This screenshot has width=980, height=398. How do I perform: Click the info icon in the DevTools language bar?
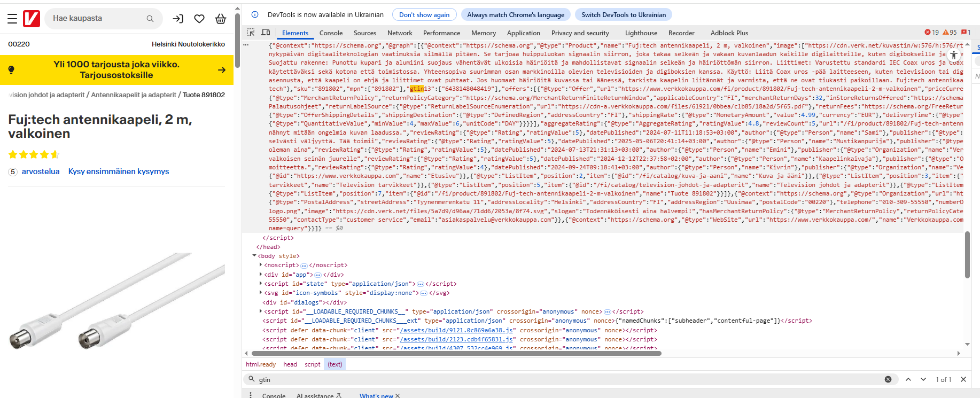click(x=255, y=14)
